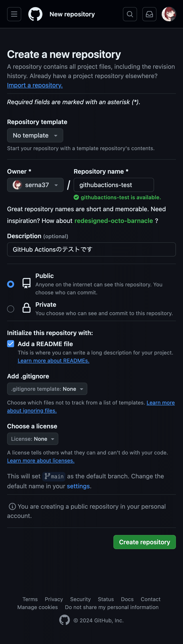183x644 pixels.
Task: Uncheck the Add a README file checkbox
Action: 11,344
